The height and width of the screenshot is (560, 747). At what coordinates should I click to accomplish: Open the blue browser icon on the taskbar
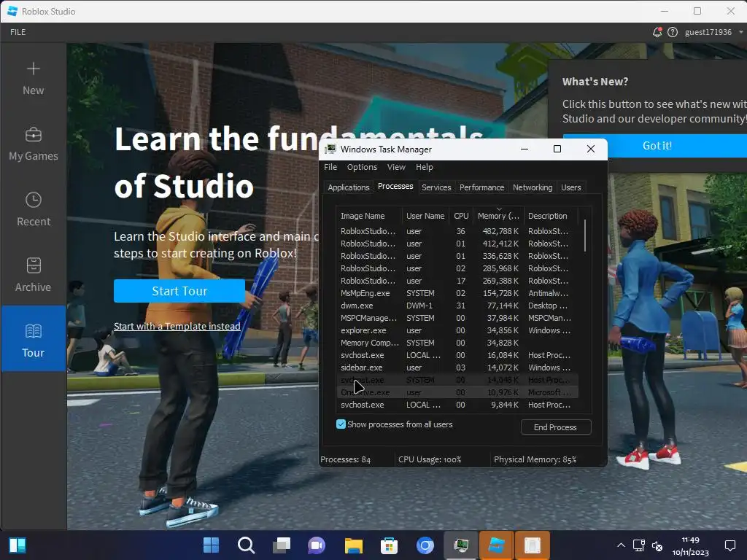(425, 545)
